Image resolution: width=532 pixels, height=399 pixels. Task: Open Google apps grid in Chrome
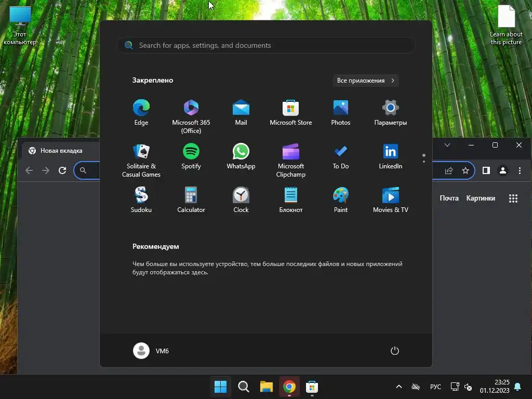coord(513,198)
